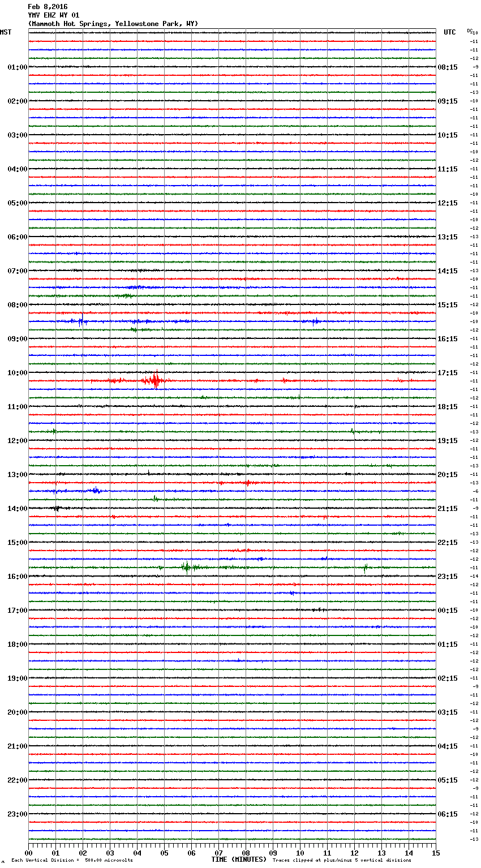
Task: Select the '23:15' UTC time label
Action: click(448, 577)
